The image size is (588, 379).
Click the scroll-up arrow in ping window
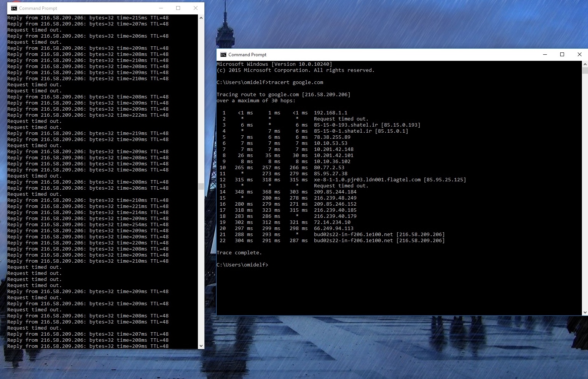tap(201, 18)
